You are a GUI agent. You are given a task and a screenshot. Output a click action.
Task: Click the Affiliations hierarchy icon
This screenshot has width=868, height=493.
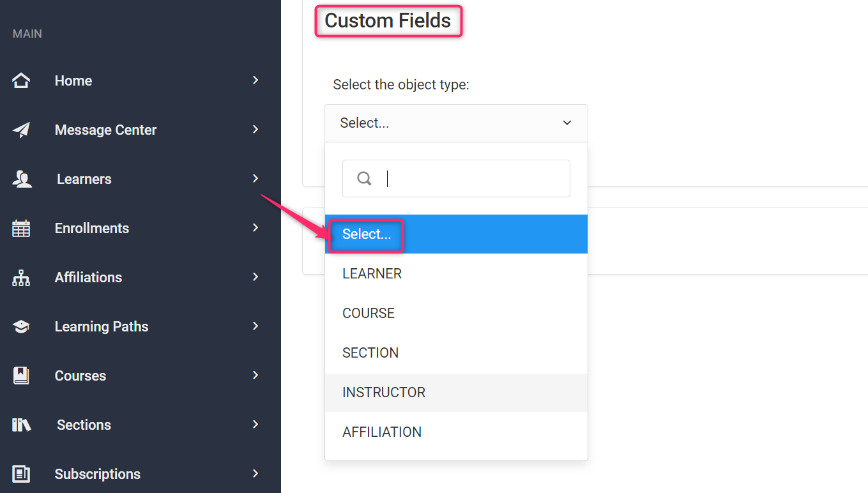click(x=21, y=278)
